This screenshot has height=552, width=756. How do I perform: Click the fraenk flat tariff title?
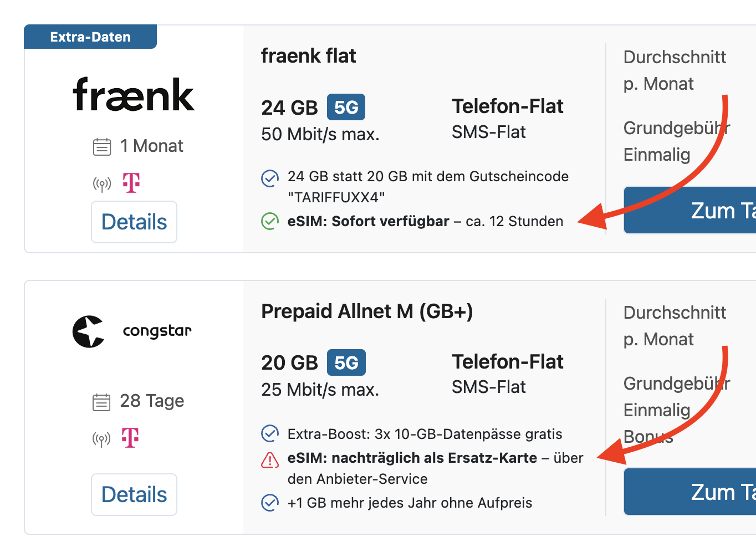click(308, 56)
